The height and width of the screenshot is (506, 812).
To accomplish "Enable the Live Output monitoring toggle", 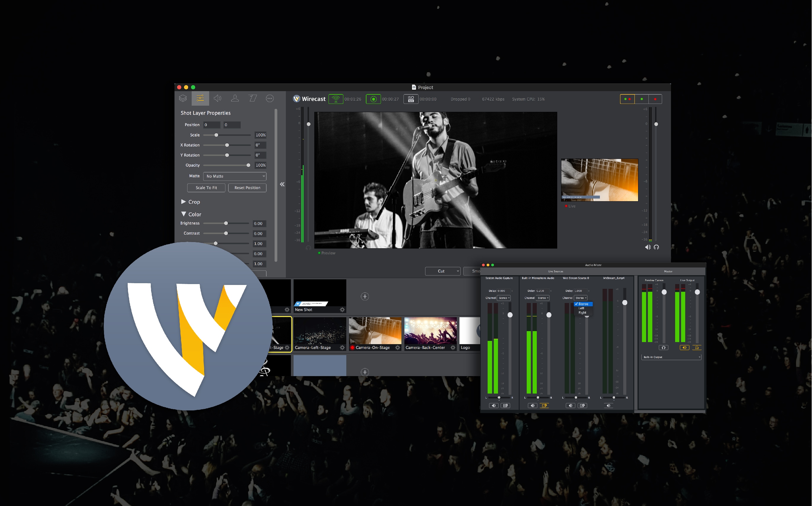I will tap(696, 347).
